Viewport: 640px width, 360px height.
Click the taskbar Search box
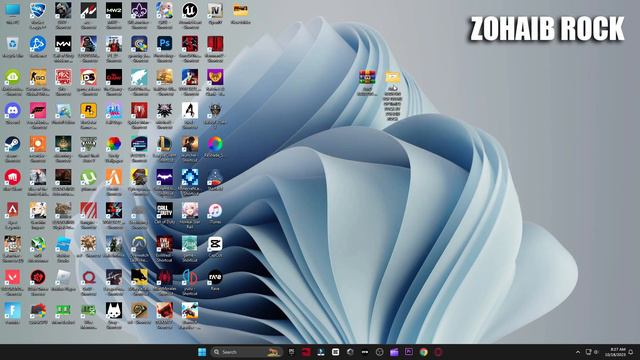pyautogui.click(x=247, y=352)
